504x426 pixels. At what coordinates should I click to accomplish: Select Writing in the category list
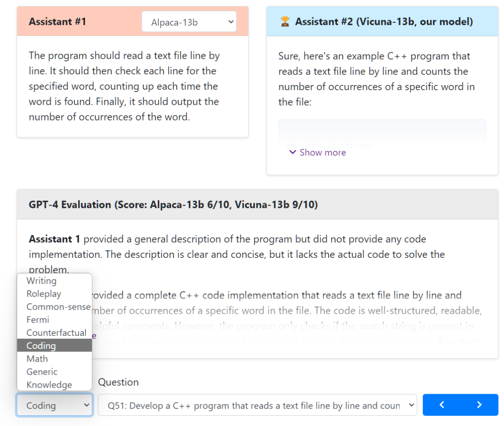(x=54, y=281)
